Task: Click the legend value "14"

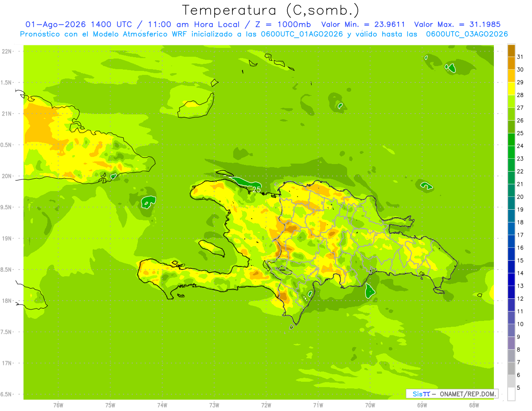Action: point(520,273)
